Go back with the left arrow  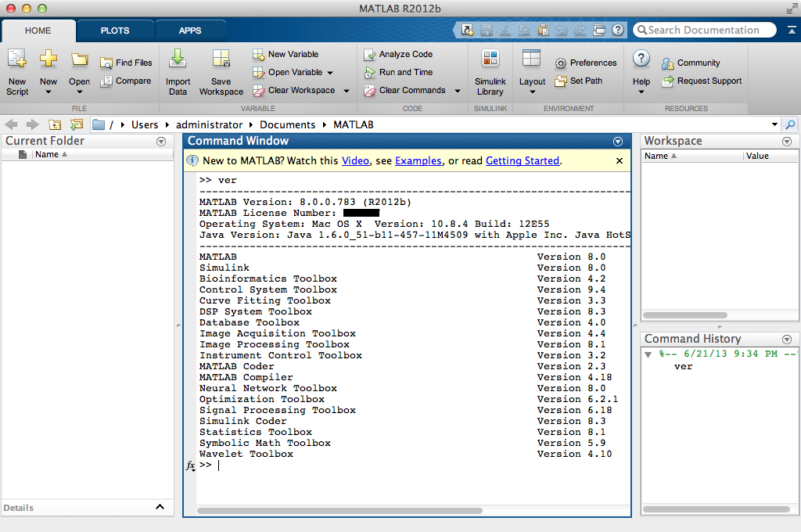coord(11,124)
